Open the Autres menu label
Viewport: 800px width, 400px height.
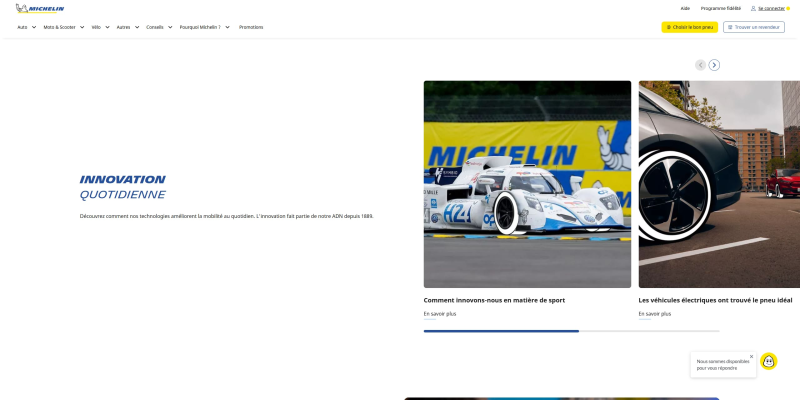pyautogui.click(x=123, y=27)
